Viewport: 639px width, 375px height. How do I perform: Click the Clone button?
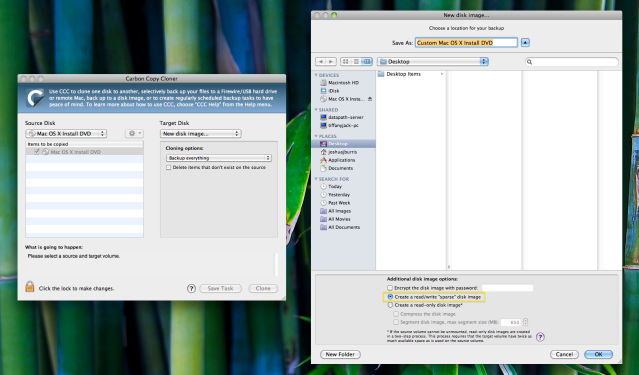pos(263,289)
